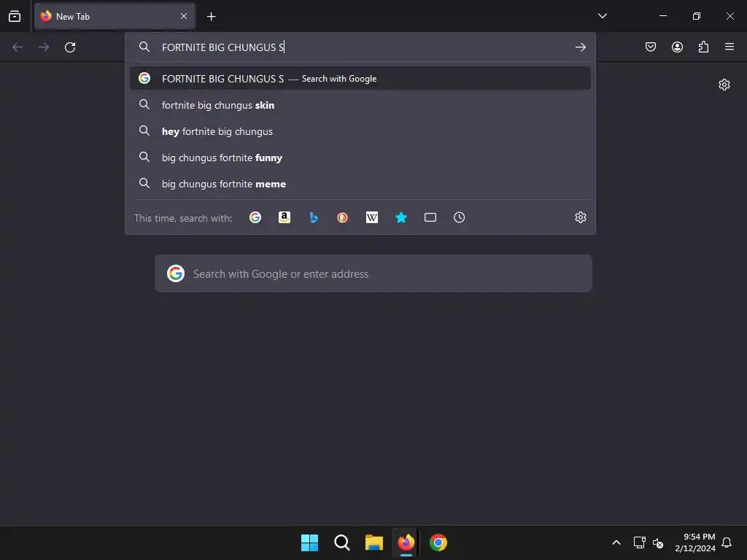Viewport: 747px width, 560px height.
Task: Open Google Chrome from taskbar
Action: [438, 542]
